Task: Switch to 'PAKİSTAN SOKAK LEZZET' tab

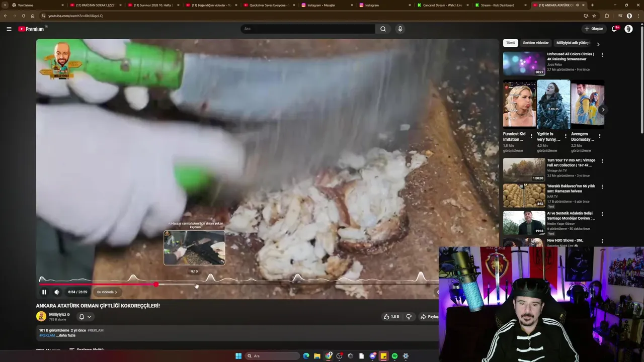Action: point(96,5)
